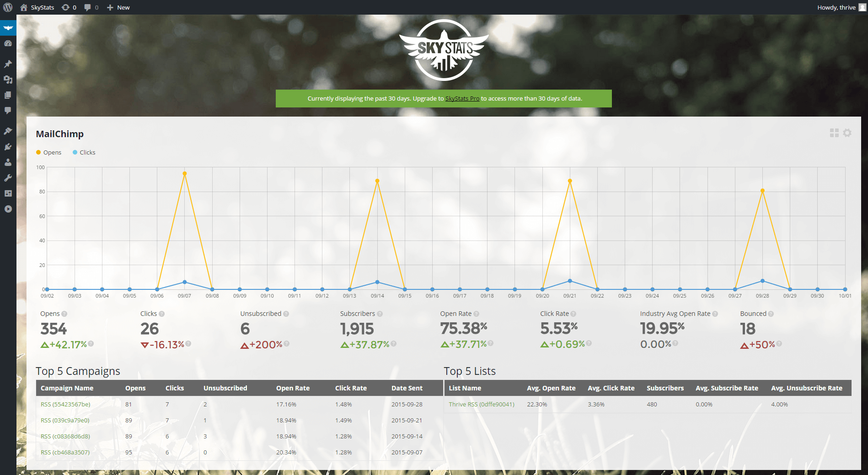Open the Plugins plug icon in sidebar

point(8,147)
